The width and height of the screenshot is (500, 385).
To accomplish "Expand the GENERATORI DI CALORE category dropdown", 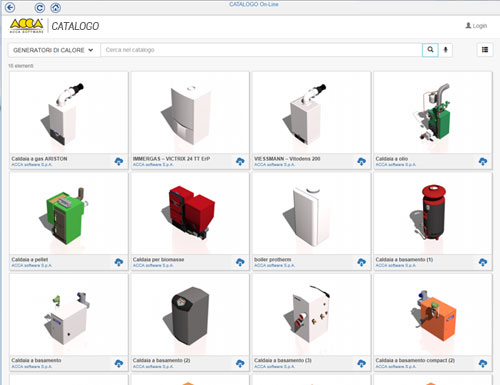I will click(54, 50).
